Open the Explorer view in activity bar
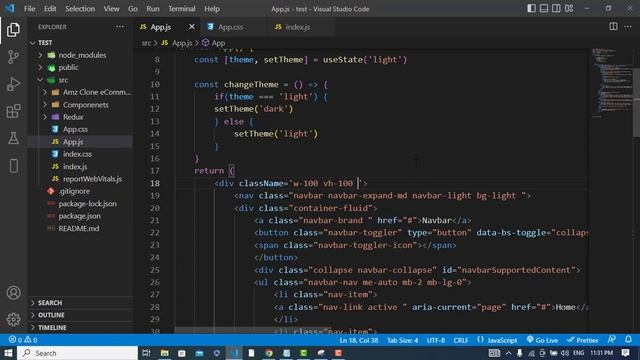 [x=13, y=30]
